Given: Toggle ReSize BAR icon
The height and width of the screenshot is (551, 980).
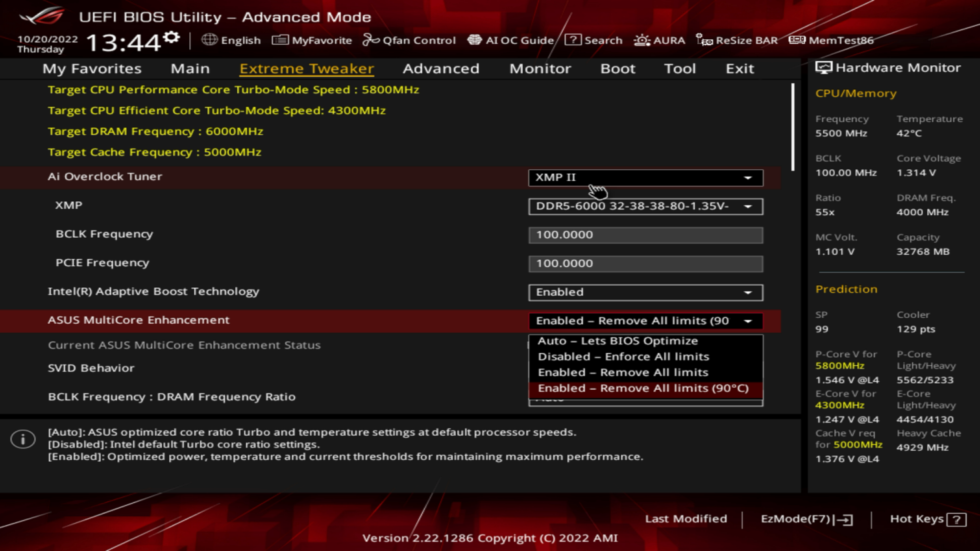Looking at the screenshot, I should tap(704, 40).
